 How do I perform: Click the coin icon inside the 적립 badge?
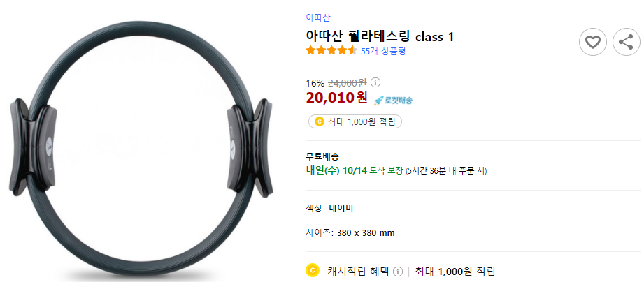coord(319,121)
